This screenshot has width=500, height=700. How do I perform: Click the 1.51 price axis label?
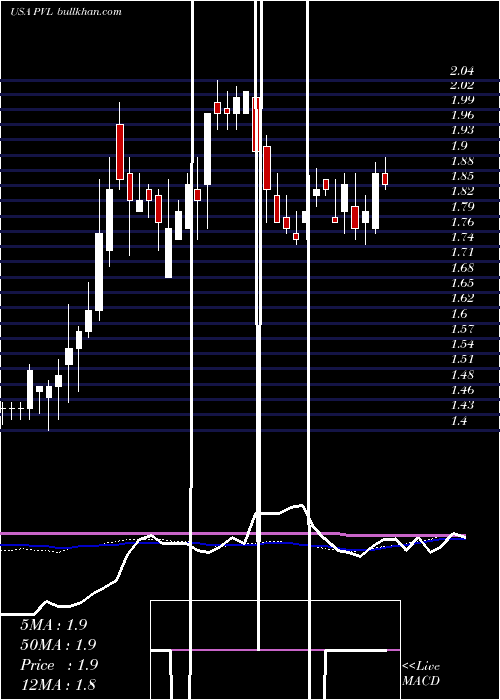(462, 359)
